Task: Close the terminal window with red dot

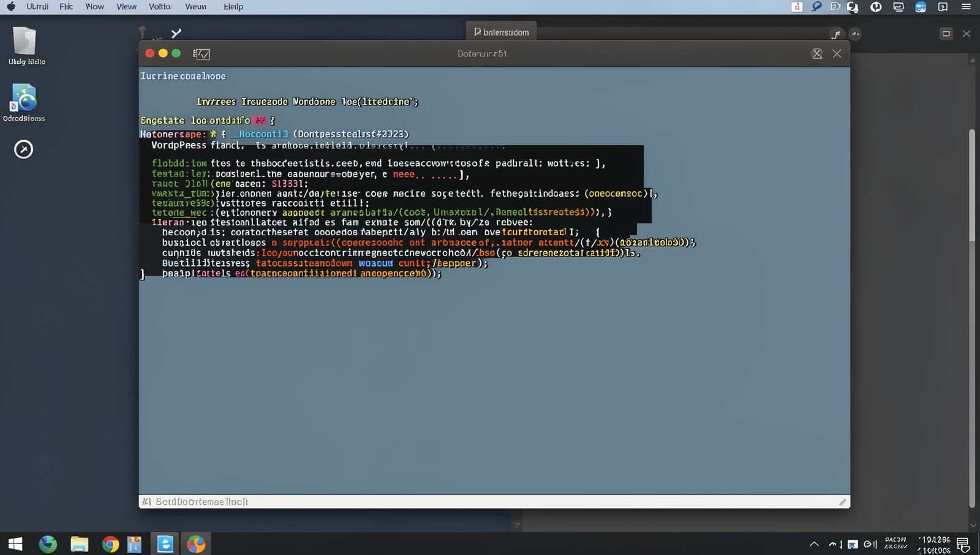Action: [x=150, y=53]
